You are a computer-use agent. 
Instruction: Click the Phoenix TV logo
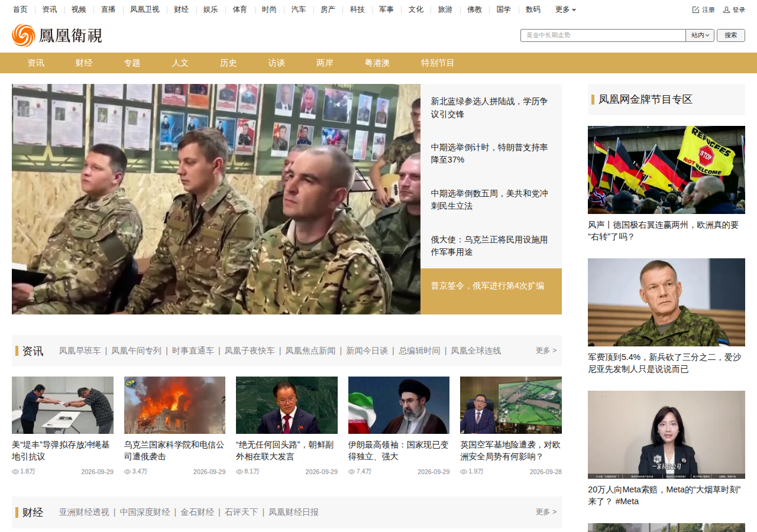[x=57, y=35]
